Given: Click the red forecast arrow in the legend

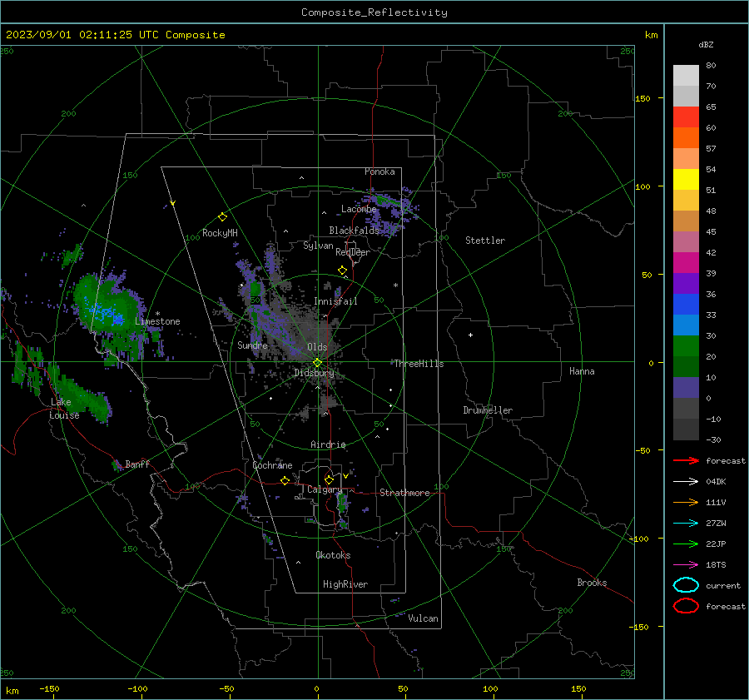Looking at the screenshot, I should [686, 460].
